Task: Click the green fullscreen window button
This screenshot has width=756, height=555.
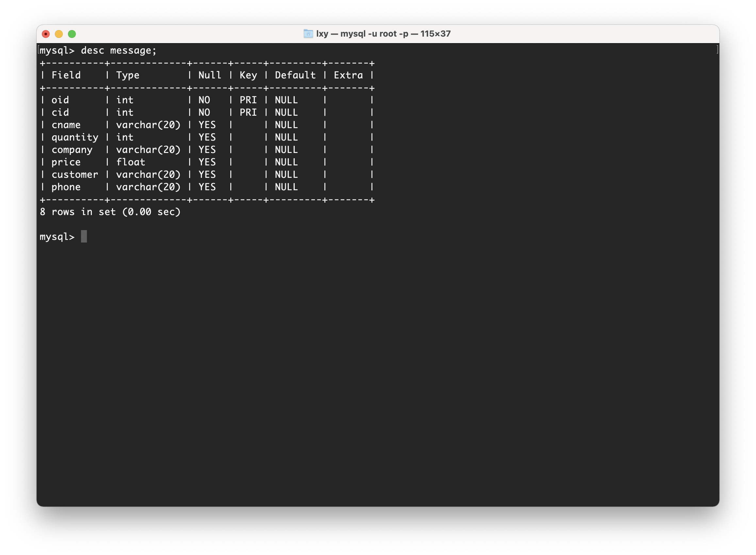Action: pyautogui.click(x=72, y=34)
